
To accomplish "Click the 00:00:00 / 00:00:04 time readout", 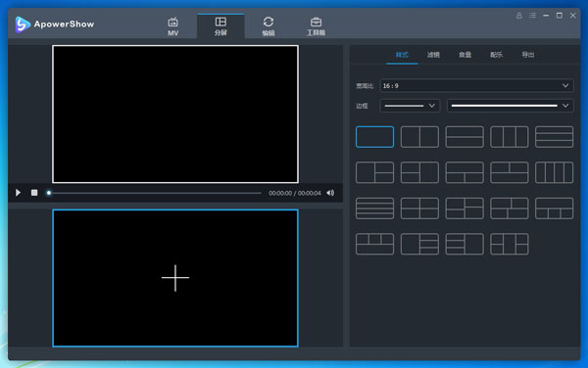I will (x=295, y=193).
